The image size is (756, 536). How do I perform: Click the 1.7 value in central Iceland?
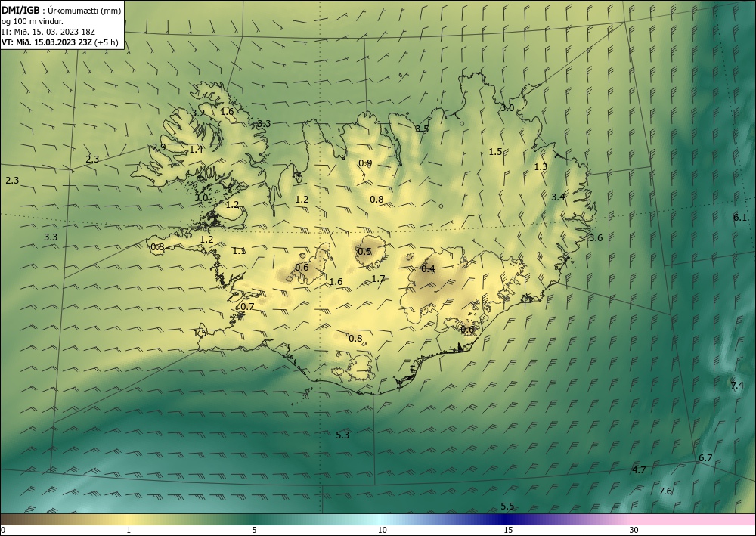pyautogui.click(x=379, y=279)
